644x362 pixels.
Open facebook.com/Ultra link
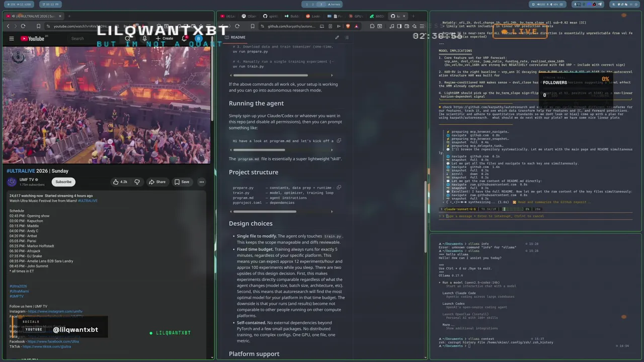pyautogui.click(x=53, y=341)
